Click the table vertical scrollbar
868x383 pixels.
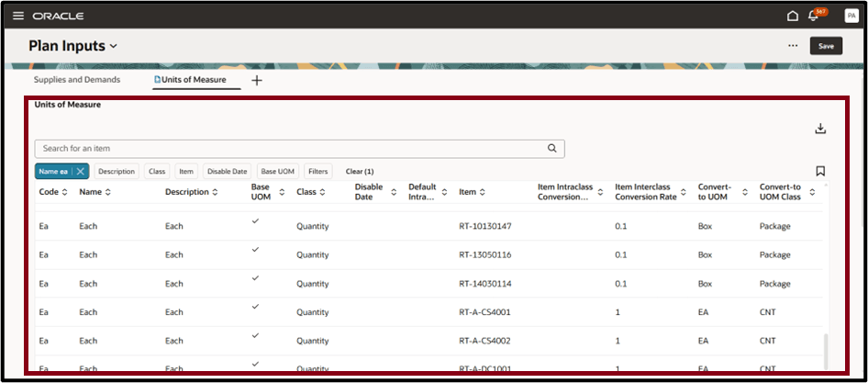tap(826, 351)
